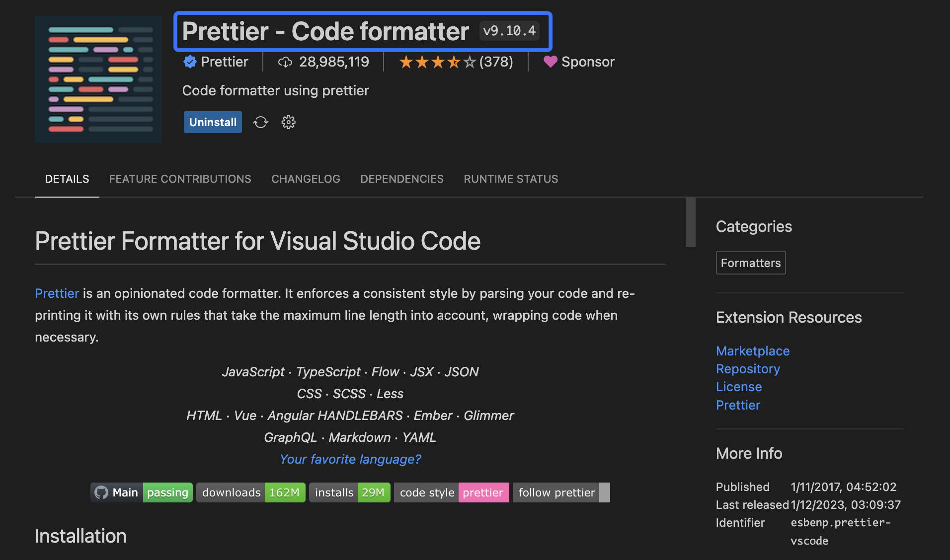Click the 28,985,119 installs count

click(x=334, y=62)
